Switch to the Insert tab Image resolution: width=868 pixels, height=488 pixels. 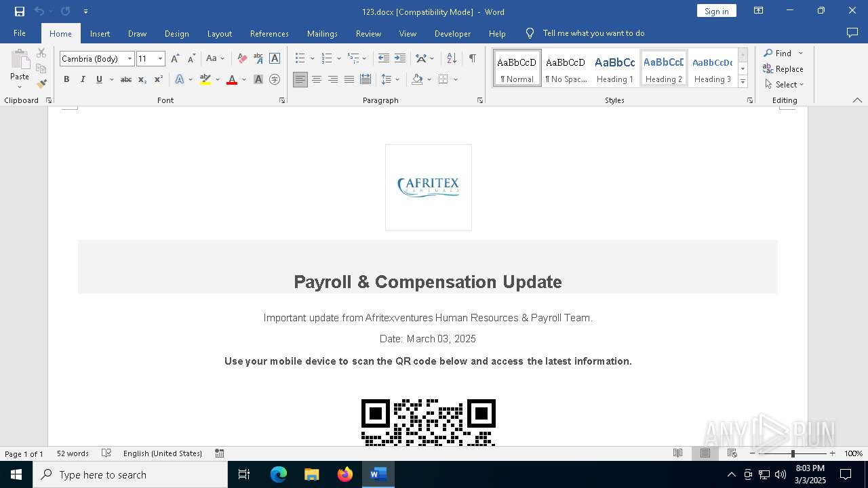point(100,33)
